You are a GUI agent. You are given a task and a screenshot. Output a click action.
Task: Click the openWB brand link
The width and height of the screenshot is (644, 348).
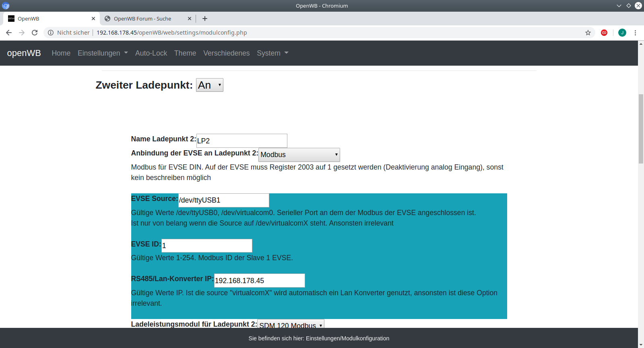point(24,53)
